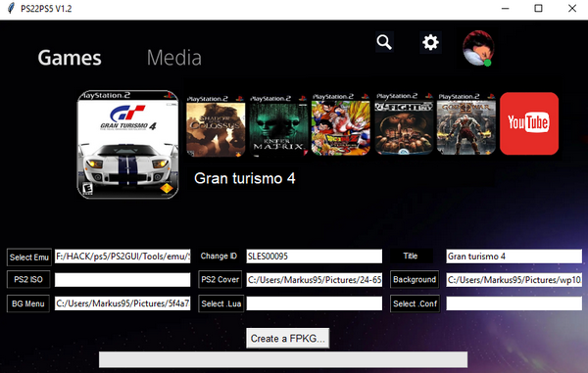Open the search magnifier icon
This screenshot has width=588, height=373.
(x=384, y=42)
